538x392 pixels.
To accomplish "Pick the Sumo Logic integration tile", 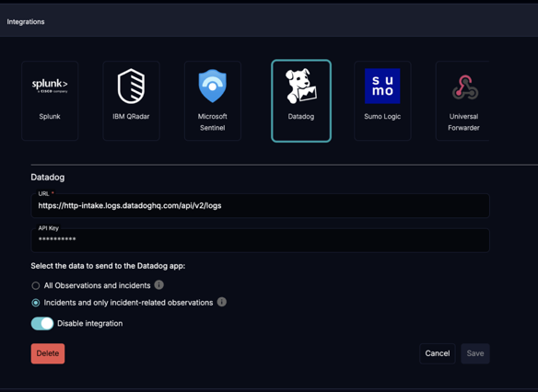I will click(x=382, y=100).
